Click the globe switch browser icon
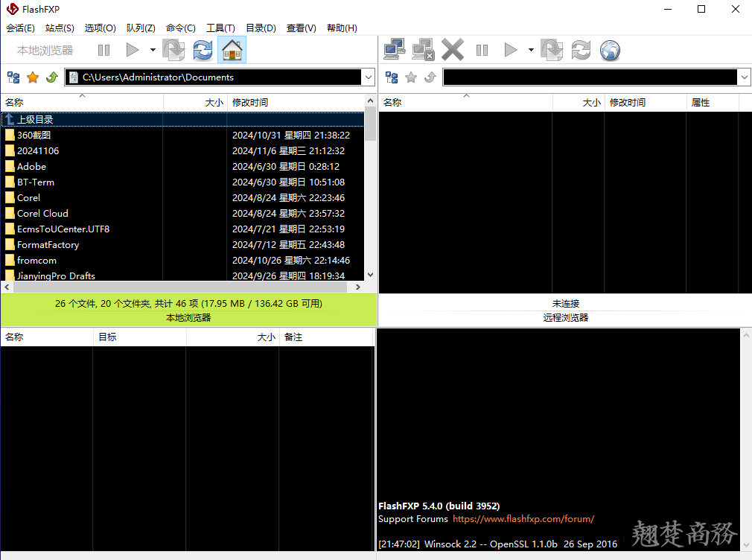This screenshot has width=752, height=560. 610,50
